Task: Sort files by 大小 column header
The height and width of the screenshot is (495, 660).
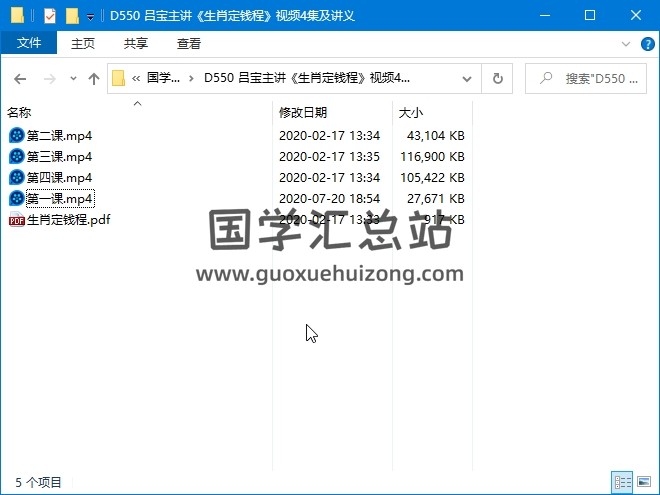Action: click(411, 113)
